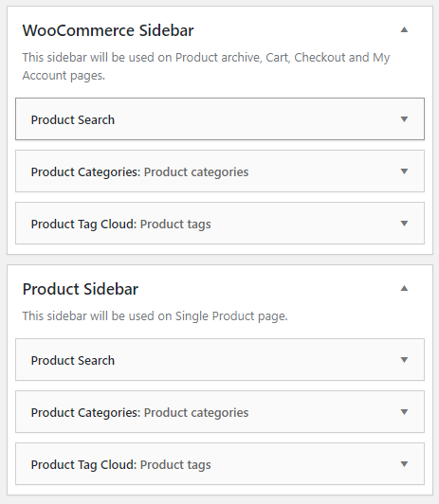The width and height of the screenshot is (439, 504).
Task: Collapse the Product Sidebar using its arrow
Action: [x=404, y=288]
